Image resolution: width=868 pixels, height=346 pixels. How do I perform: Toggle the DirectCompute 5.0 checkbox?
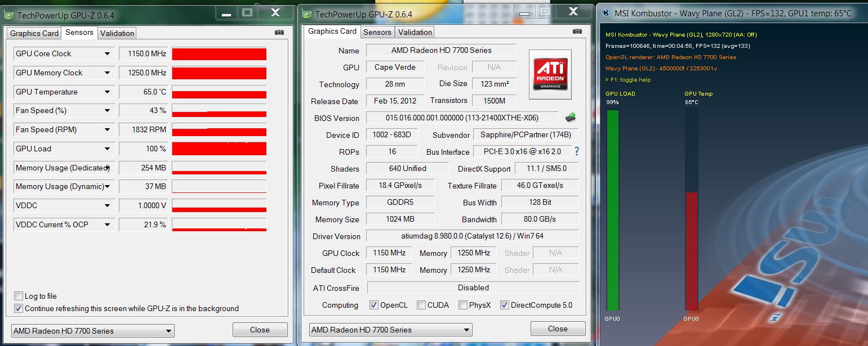504,305
